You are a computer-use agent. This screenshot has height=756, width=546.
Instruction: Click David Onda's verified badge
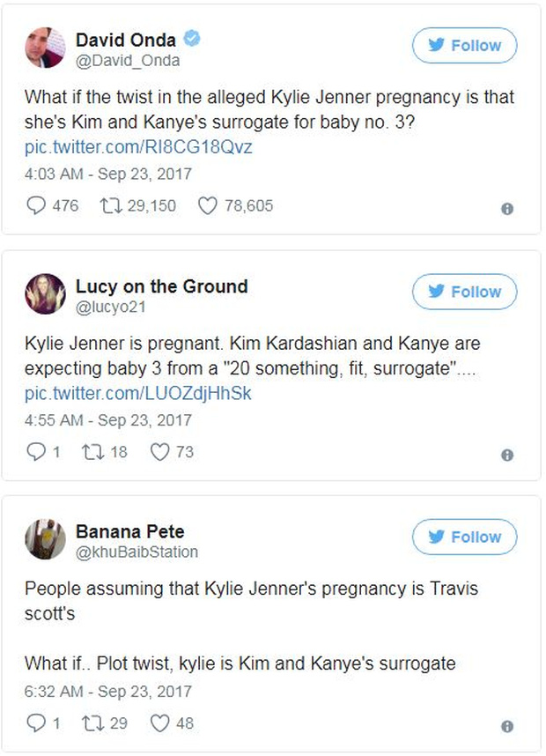192,39
